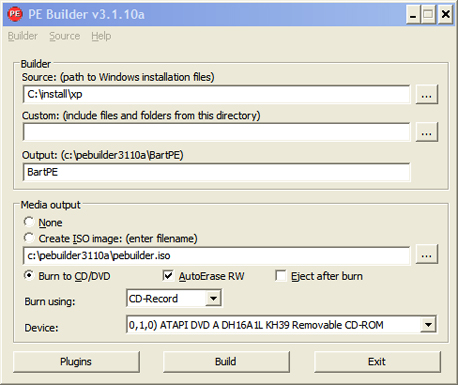This screenshot has width=458, height=385.
Task: Browse for the Custom files directory
Action: click(x=426, y=132)
